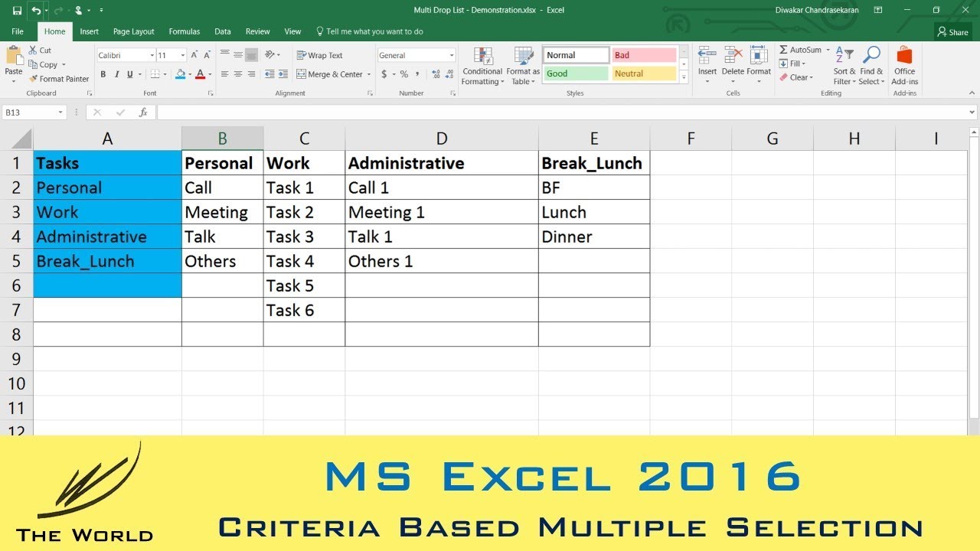Image resolution: width=980 pixels, height=551 pixels.
Task: Click the Clear button in Editing group
Action: [x=796, y=77]
